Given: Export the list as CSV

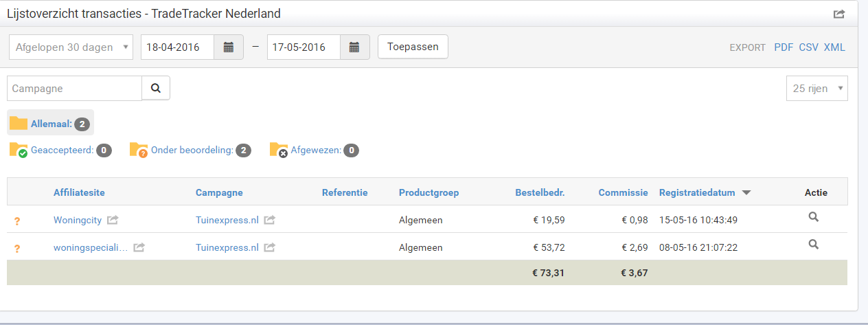Looking at the screenshot, I should coord(808,47).
